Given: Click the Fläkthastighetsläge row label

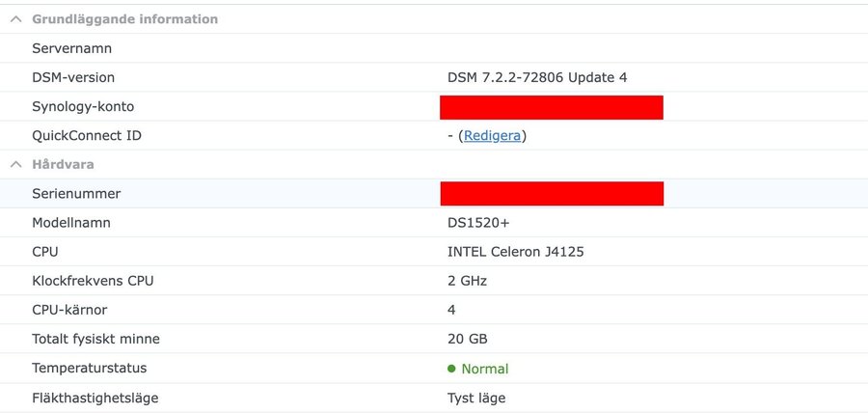Looking at the screenshot, I should coord(95,398).
